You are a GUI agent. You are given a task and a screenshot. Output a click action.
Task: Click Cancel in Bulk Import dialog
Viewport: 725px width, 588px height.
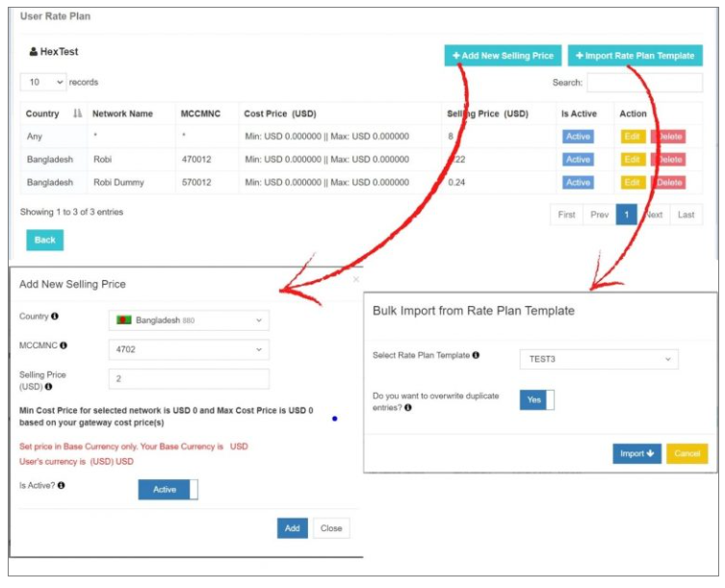tap(687, 453)
